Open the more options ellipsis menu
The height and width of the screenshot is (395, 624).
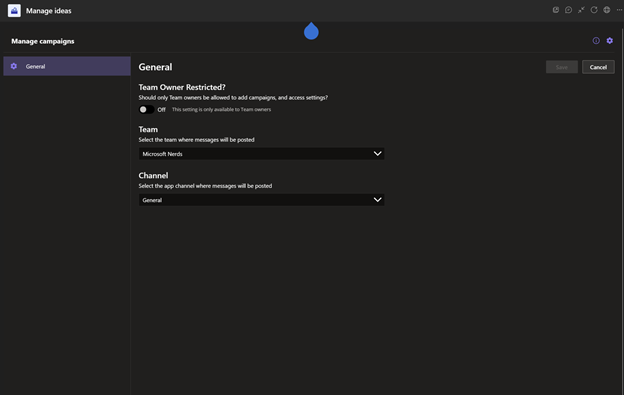(619, 10)
